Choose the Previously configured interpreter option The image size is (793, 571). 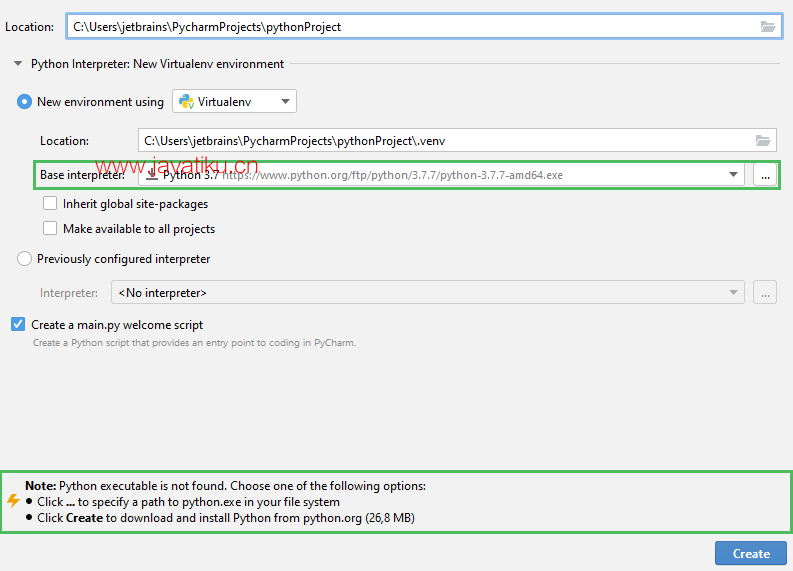25,259
